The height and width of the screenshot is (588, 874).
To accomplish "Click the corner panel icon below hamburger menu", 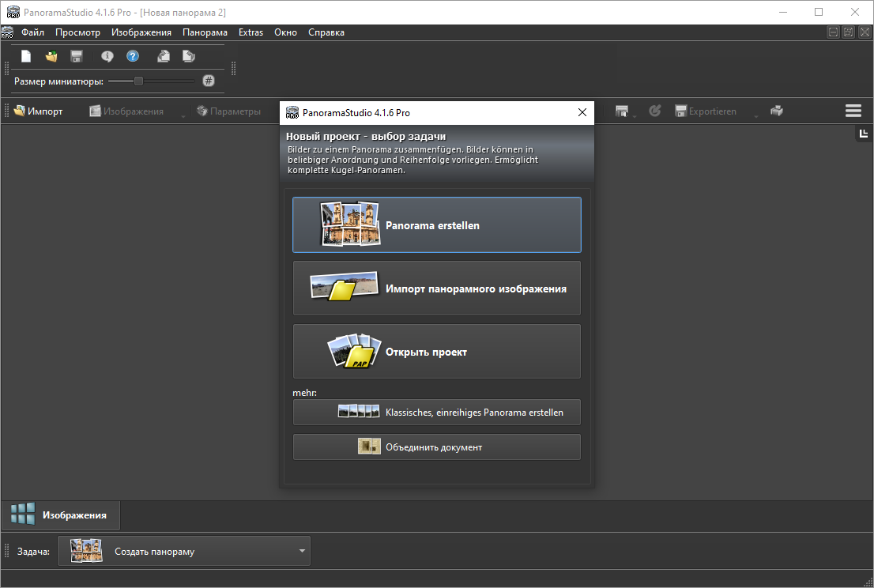I will coord(864,134).
